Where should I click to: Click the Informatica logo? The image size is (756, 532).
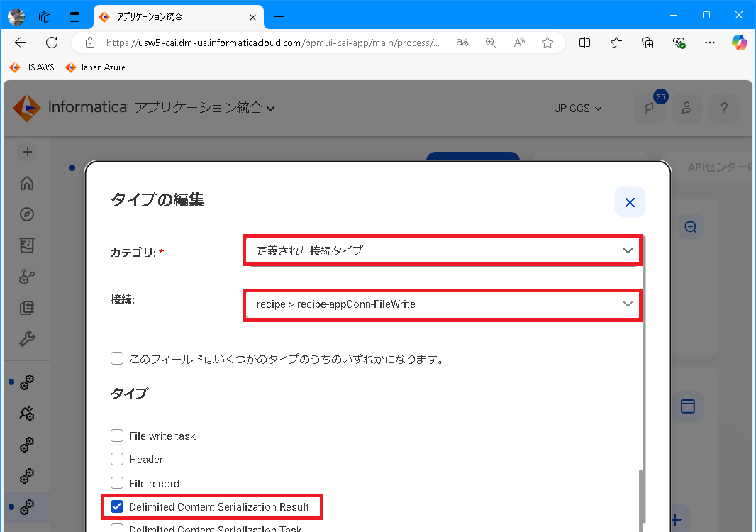pyautogui.click(x=70, y=108)
